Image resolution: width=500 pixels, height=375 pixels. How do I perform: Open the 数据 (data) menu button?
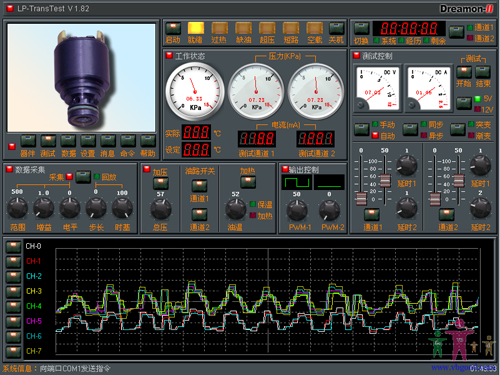pyautogui.click(x=68, y=141)
